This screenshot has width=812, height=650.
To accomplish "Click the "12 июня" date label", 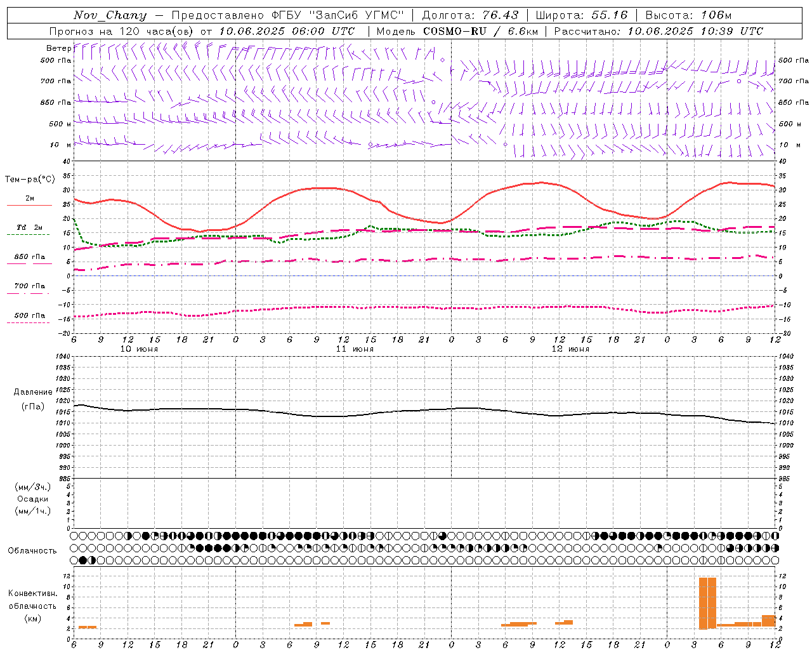I will coord(571,349).
